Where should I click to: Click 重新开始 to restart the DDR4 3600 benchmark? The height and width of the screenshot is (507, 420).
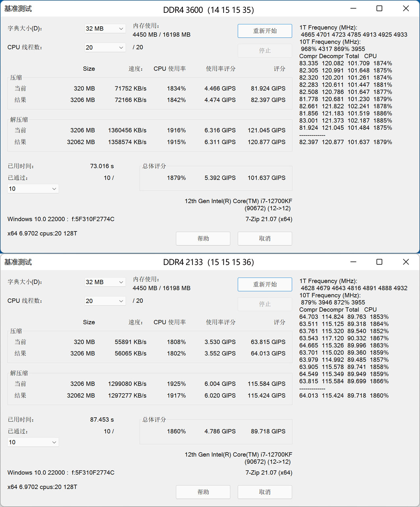click(x=264, y=31)
